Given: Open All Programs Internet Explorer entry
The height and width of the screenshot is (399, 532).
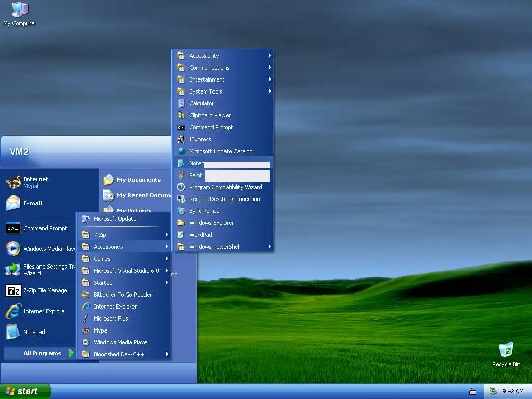Looking at the screenshot, I should point(125,307).
